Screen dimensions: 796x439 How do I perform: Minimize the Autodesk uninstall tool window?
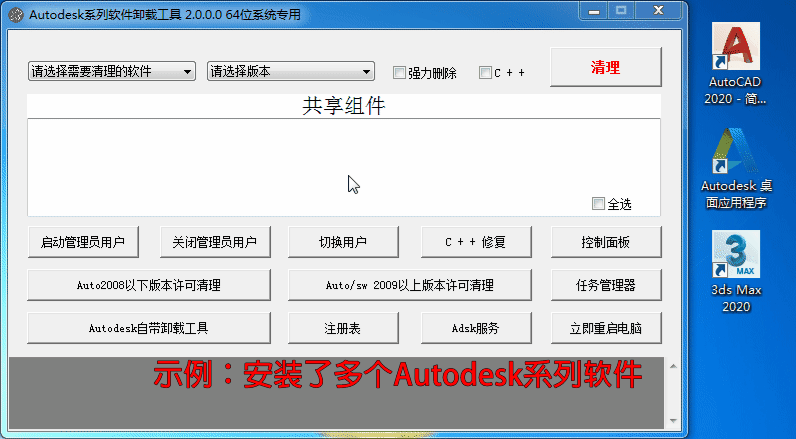(x=594, y=11)
